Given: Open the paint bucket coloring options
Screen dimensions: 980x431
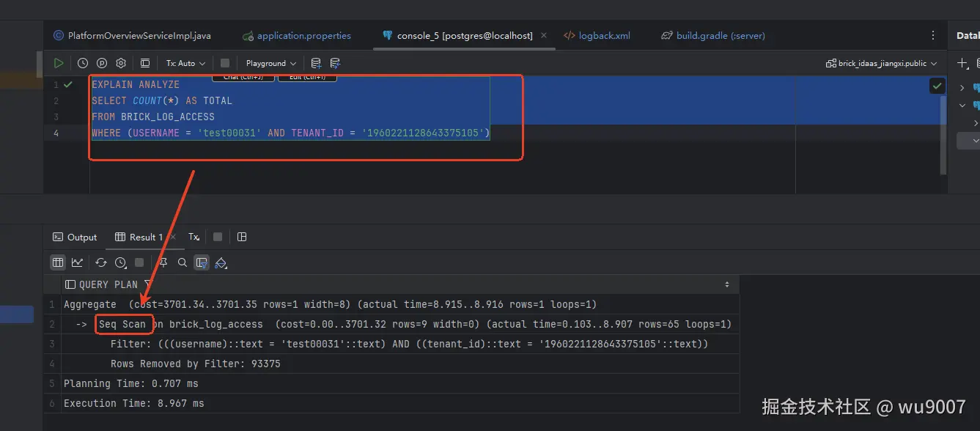Looking at the screenshot, I should [x=221, y=262].
